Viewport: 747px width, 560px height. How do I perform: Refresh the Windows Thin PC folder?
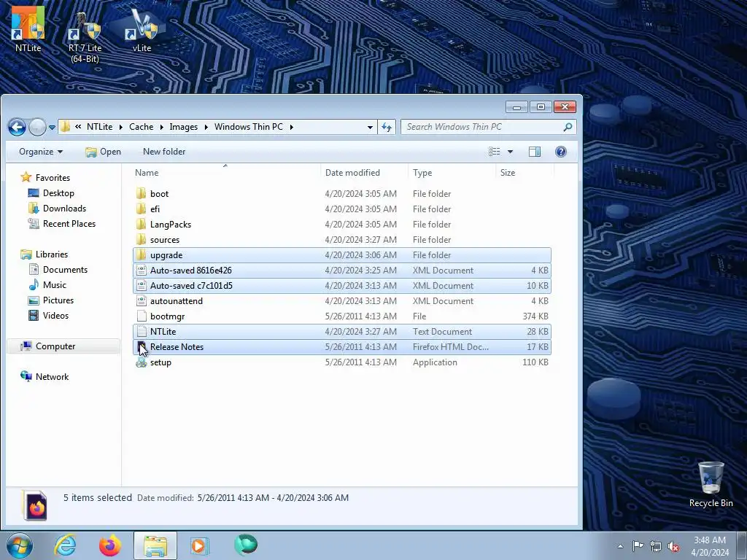click(x=387, y=127)
